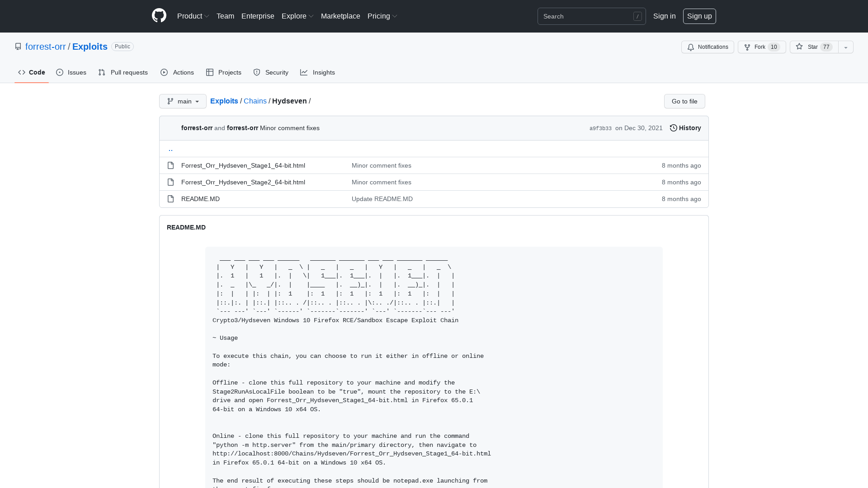
Task: Click the Actions play icon
Action: [164, 72]
